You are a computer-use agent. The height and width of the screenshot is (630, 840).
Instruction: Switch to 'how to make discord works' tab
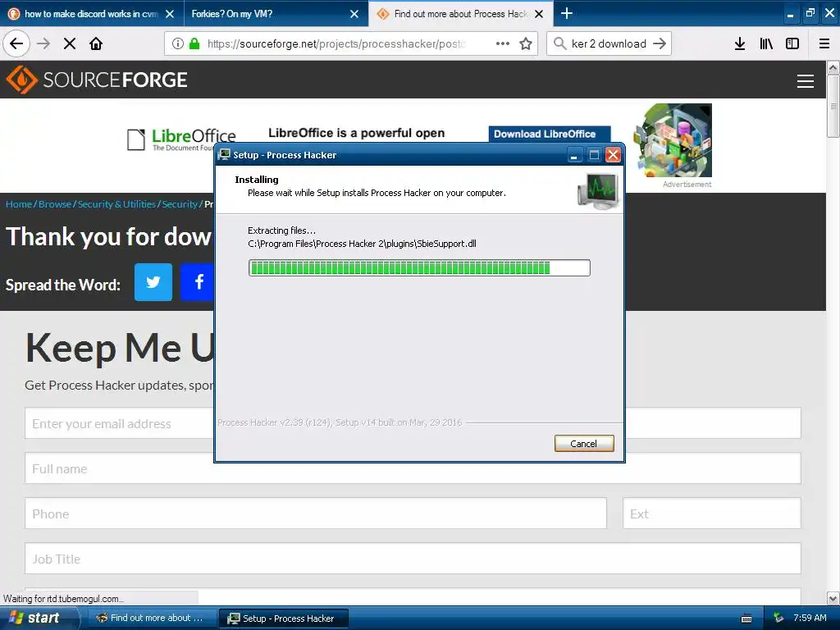click(91, 14)
